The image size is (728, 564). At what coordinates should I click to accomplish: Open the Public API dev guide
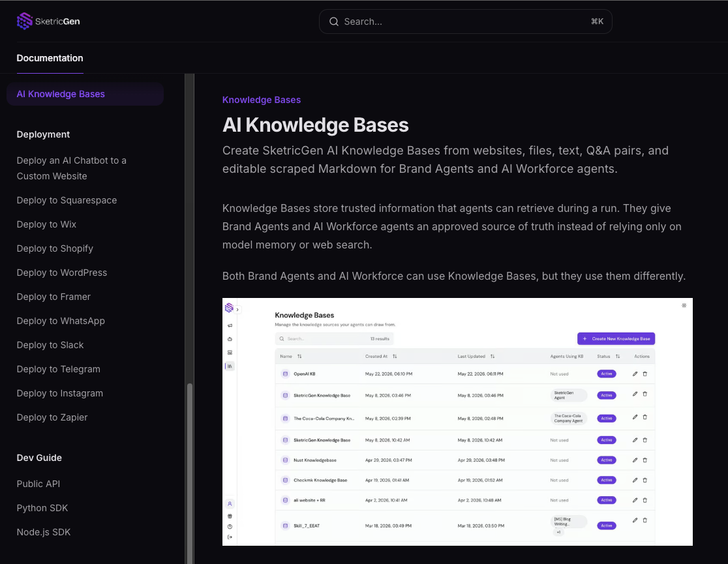click(38, 484)
